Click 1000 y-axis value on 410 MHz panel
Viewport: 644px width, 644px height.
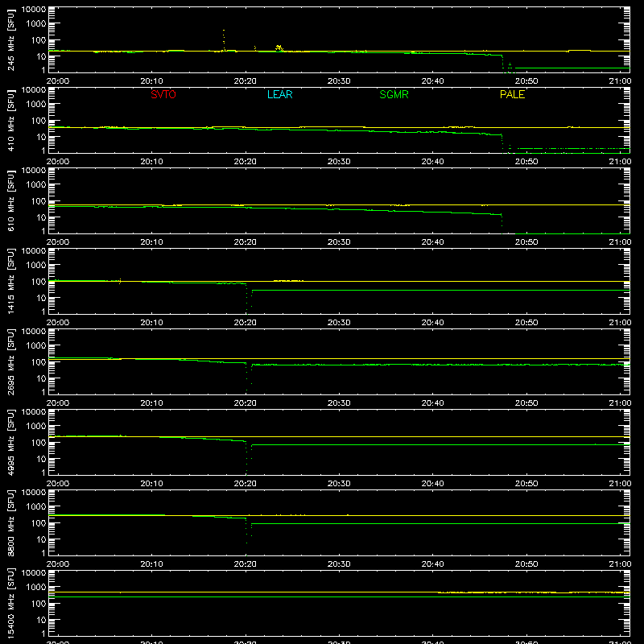click(36, 105)
